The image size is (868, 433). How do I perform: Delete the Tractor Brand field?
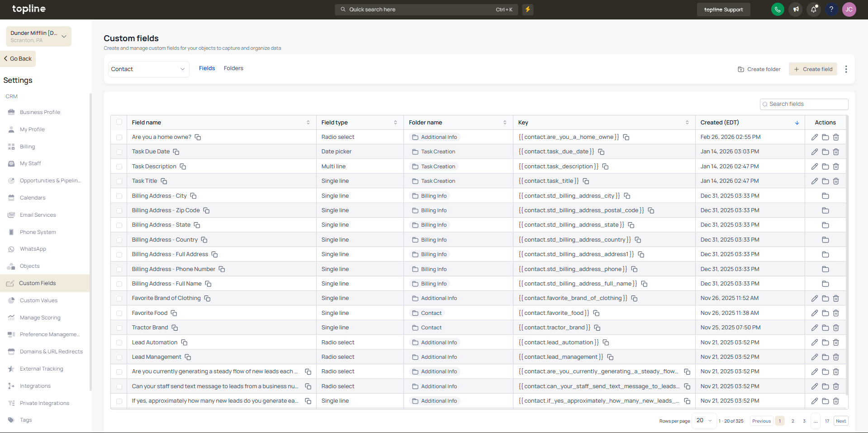[836, 328]
